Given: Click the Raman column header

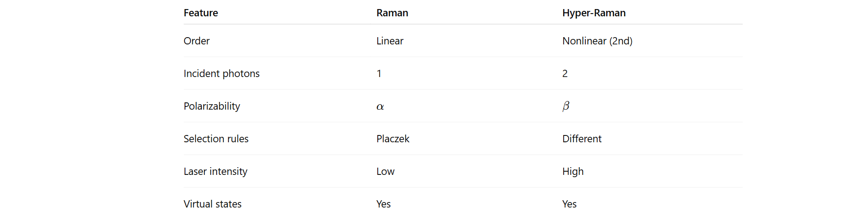Looking at the screenshot, I should [x=392, y=13].
